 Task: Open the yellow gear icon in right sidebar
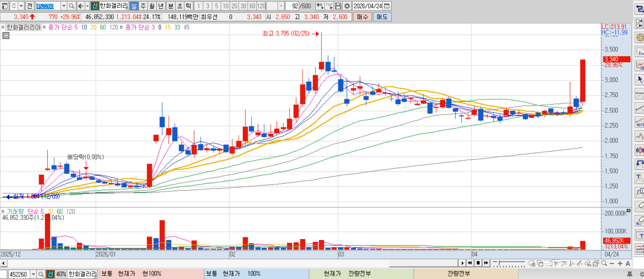pyautogui.click(x=639, y=37)
